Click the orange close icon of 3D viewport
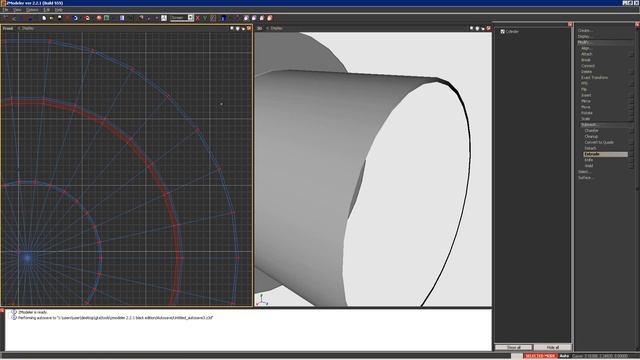Screen dimensions: 640x360 point(489,29)
